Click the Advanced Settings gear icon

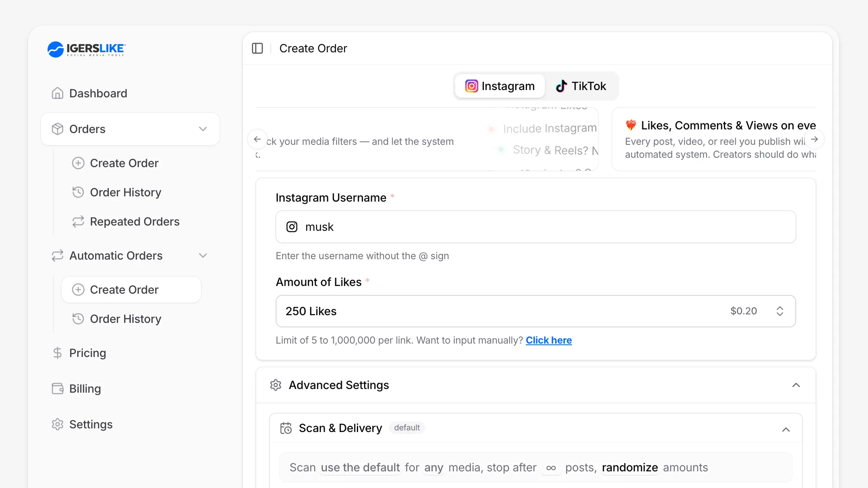[276, 385]
